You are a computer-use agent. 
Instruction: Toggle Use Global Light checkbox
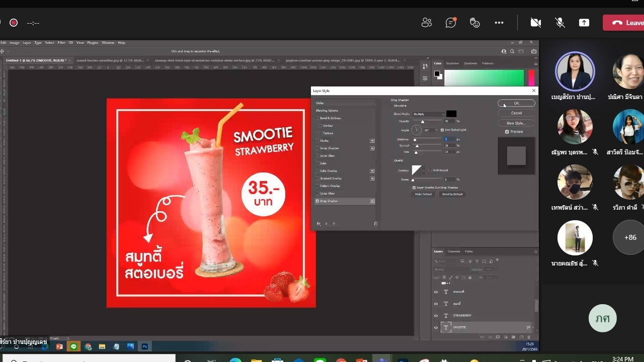442,130
